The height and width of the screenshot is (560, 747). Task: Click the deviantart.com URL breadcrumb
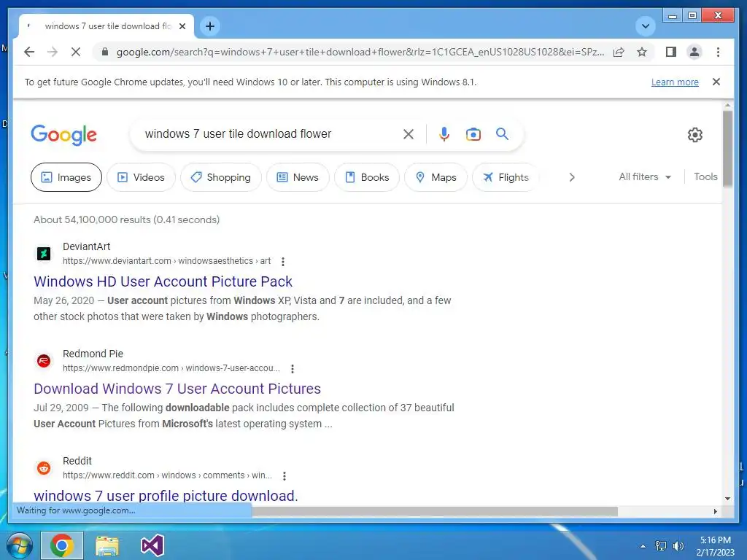click(167, 261)
